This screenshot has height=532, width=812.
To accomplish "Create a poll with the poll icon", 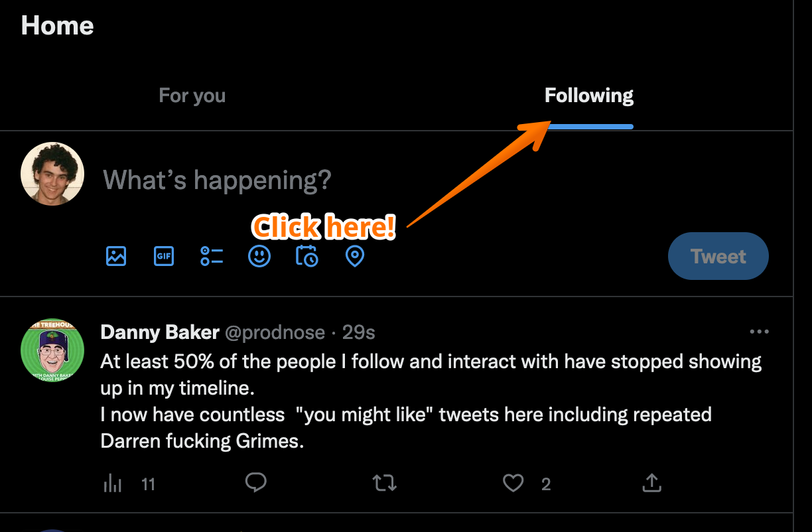I will click(x=212, y=256).
